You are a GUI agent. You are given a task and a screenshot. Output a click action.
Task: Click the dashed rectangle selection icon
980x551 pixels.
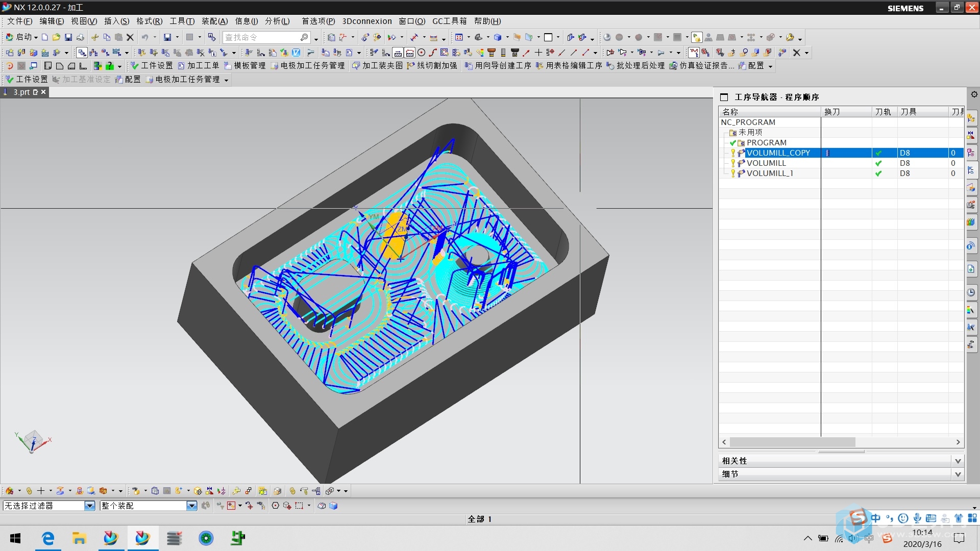click(299, 506)
